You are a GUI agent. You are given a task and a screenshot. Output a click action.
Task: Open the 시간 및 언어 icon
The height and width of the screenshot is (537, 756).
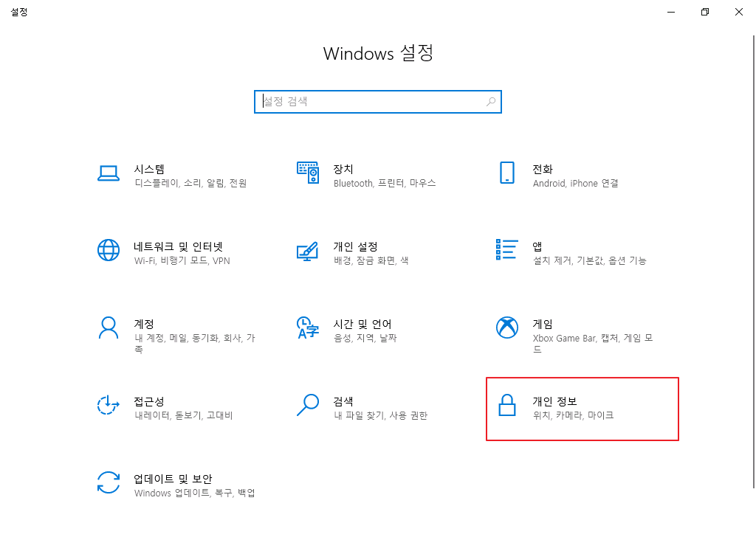(308, 328)
